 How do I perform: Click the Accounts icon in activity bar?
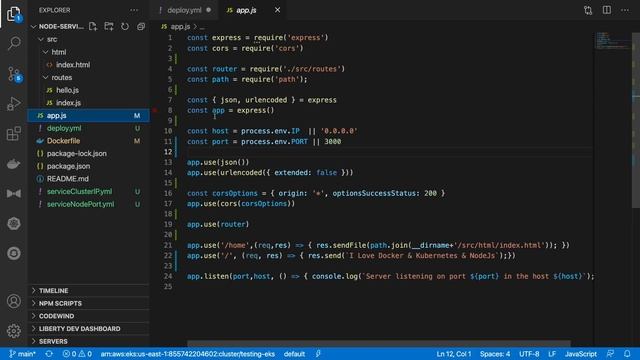[x=14, y=301]
